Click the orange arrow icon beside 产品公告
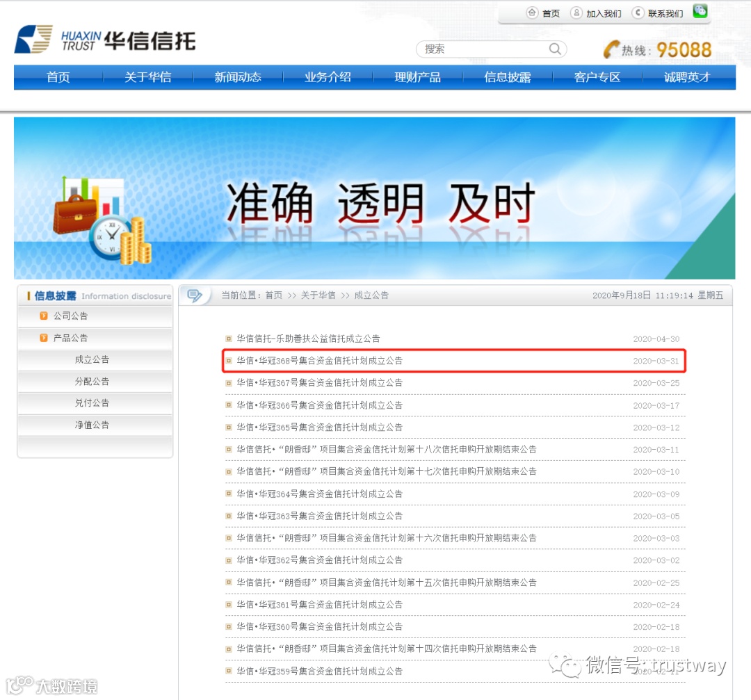 [x=44, y=338]
